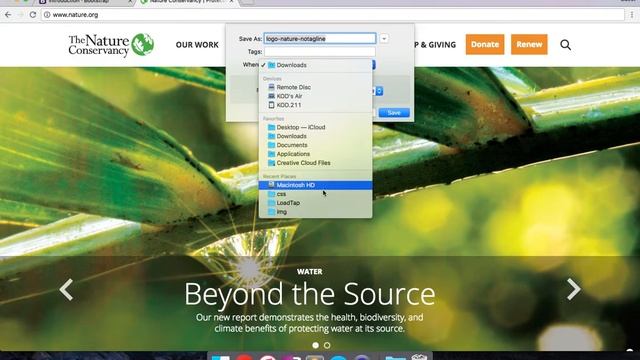Click the orange Renew button
The height and width of the screenshot is (360, 640).
tap(529, 44)
